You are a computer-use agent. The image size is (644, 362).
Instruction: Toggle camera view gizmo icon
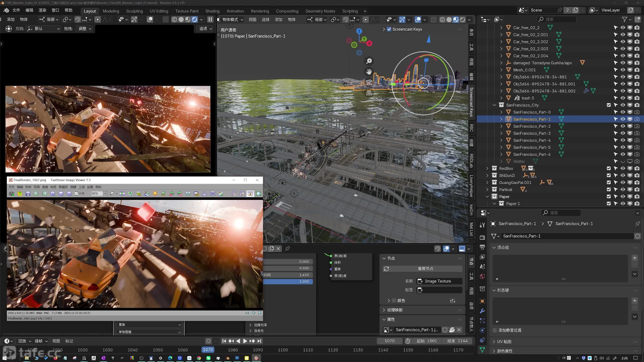click(369, 82)
